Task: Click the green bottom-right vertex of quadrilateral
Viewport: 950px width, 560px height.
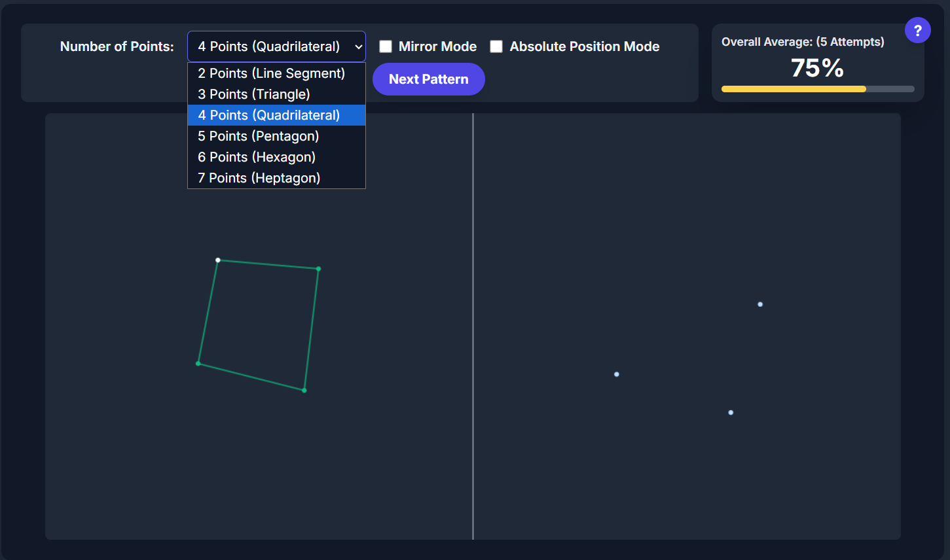Action: pyautogui.click(x=304, y=391)
